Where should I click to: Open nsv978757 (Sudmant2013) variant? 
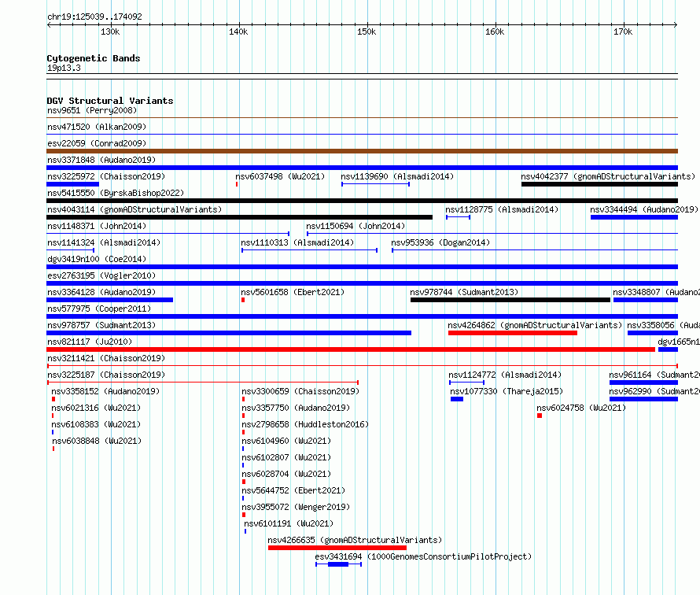[101, 325]
